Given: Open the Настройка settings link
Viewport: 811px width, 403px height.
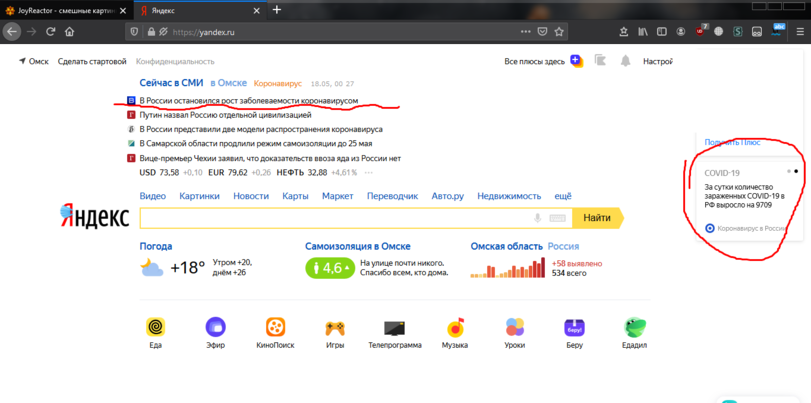Looking at the screenshot, I should point(657,61).
